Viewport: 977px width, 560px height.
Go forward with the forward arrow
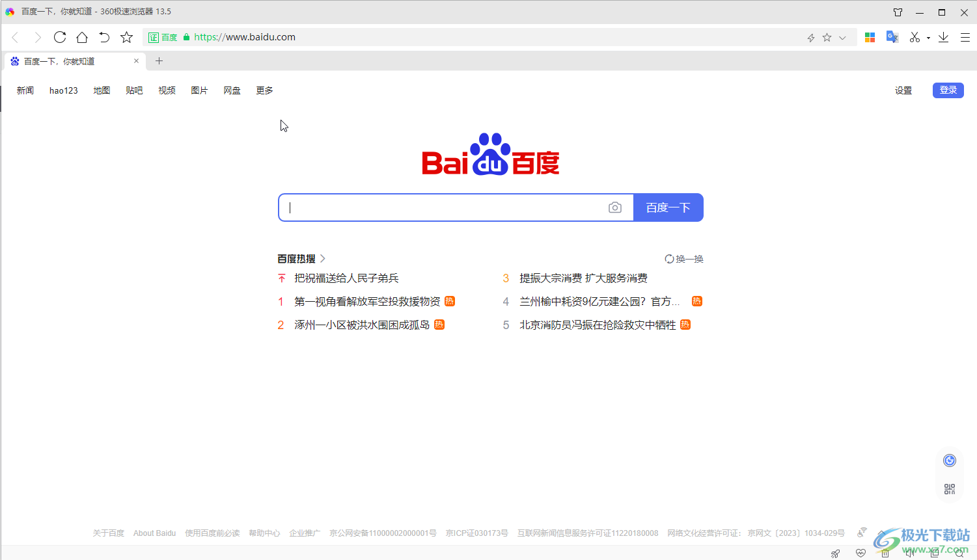38,37
